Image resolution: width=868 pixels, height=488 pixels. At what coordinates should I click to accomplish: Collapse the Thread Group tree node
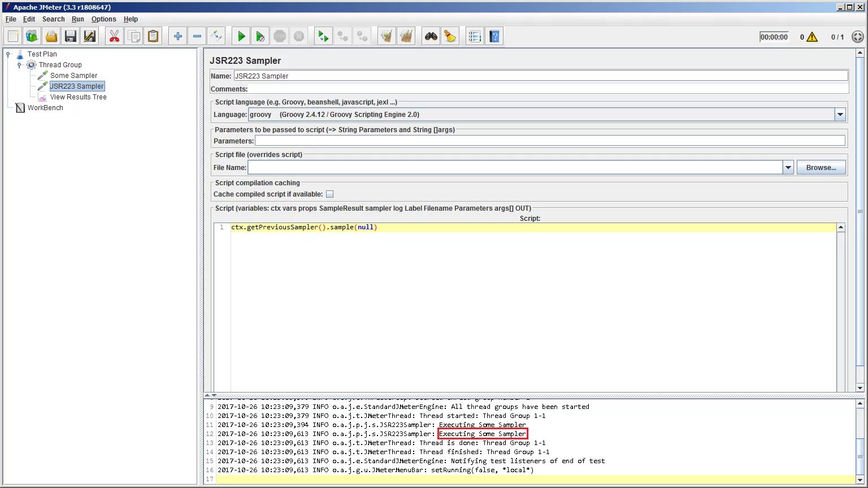click(19, 65)
